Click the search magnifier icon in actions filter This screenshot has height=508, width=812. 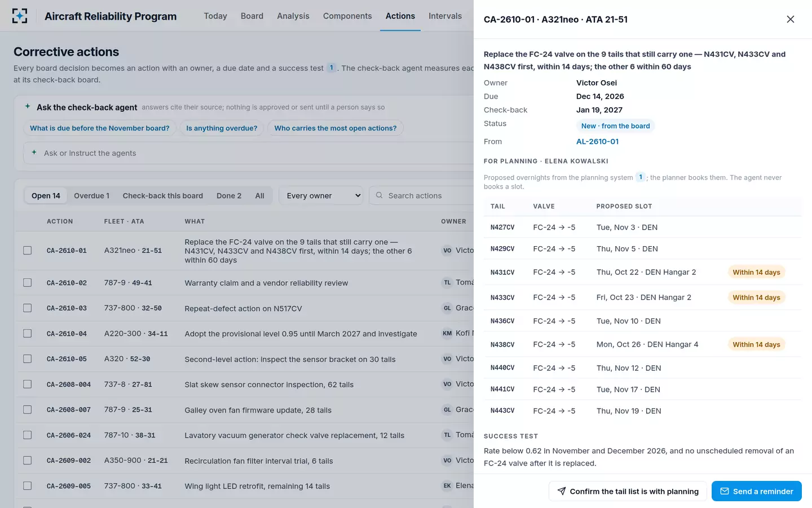(x=379, y=195)
